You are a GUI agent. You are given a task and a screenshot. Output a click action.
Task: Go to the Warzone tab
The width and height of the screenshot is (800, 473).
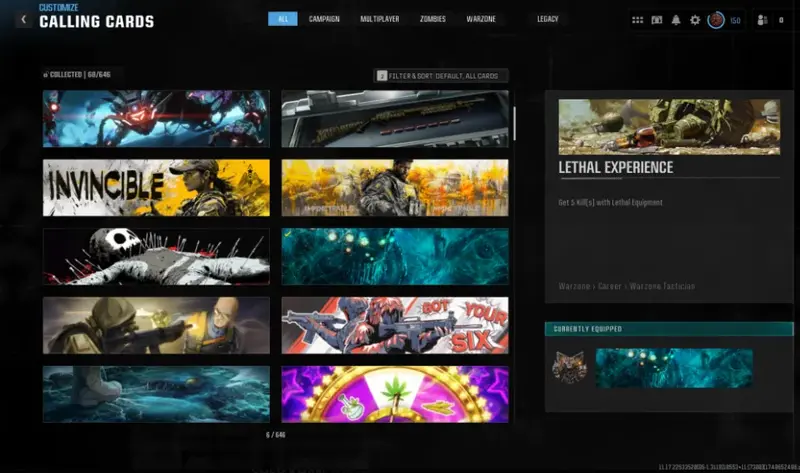481,18
